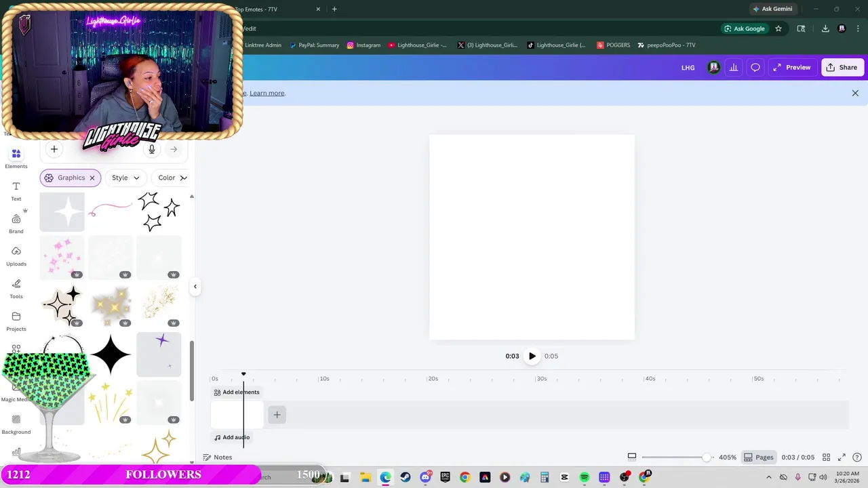This screenshot has height=488, width=868.
Task: Open Spotify from the taskbar
Action: (585, 477)
